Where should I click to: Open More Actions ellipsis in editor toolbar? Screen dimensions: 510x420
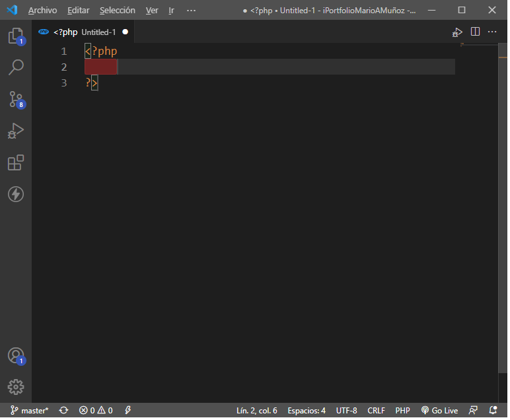tap(492, 32)
